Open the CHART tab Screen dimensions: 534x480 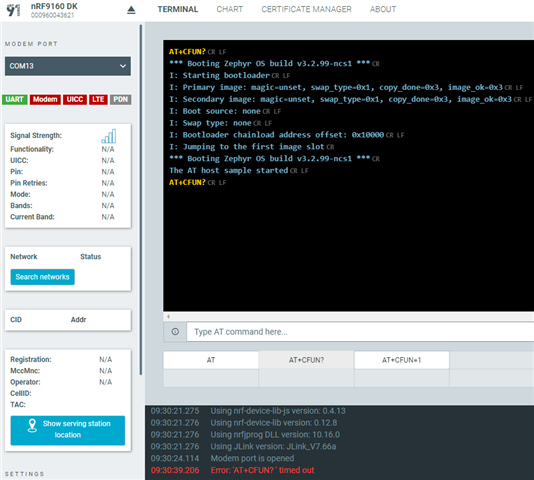pos(230,9)
